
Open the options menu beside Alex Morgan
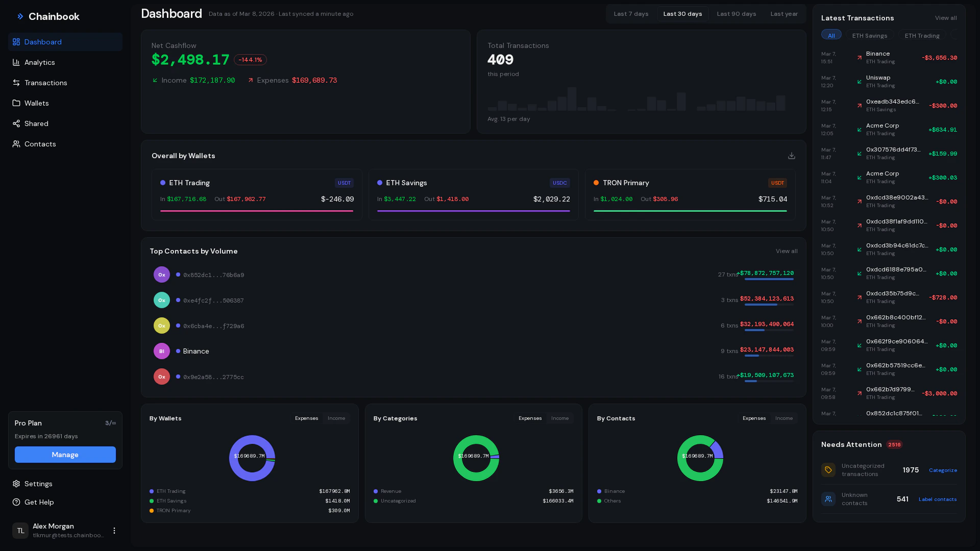tap(114, 531)
